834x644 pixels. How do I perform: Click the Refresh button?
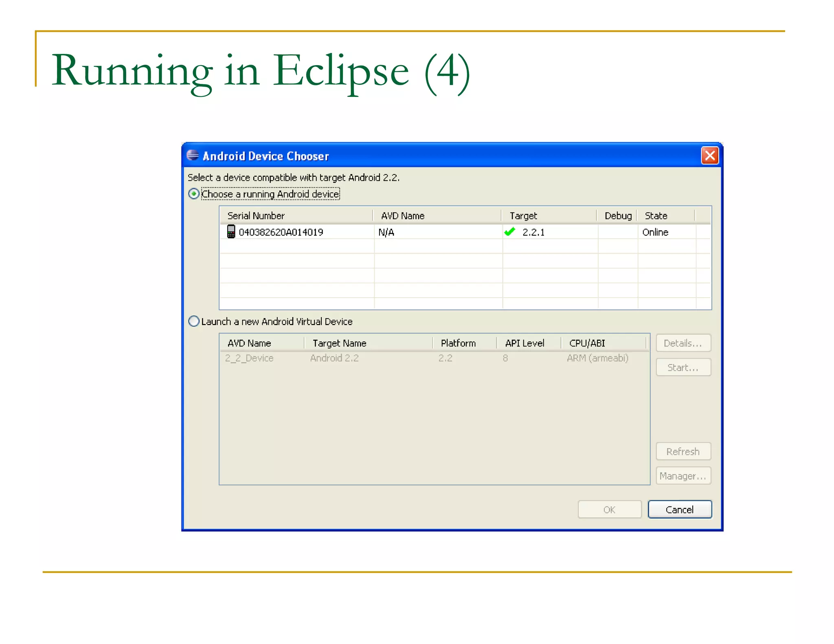pos(683,451)
